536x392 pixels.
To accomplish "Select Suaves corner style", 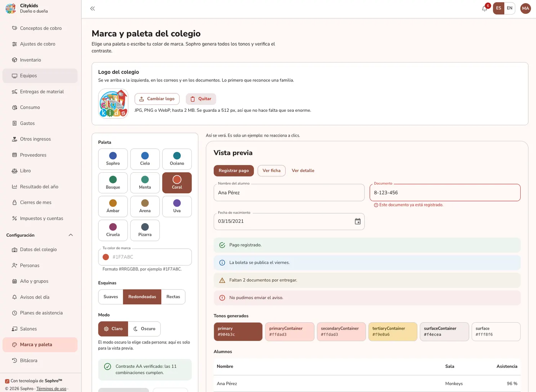I will click(x=111, y=297).
